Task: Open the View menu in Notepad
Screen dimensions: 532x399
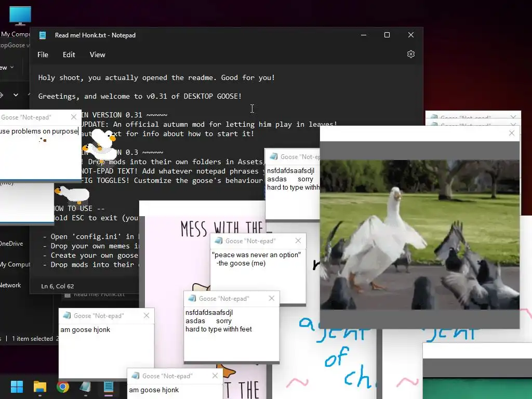Action: (97, 55)
